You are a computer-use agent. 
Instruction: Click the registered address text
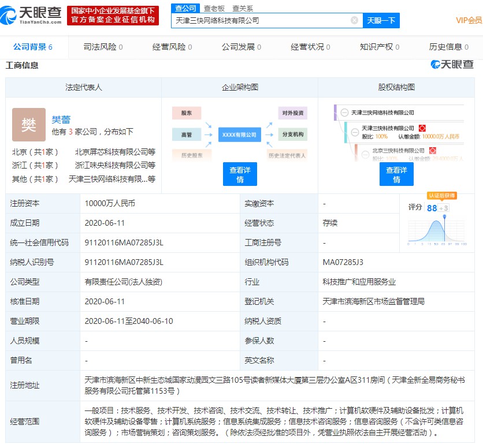tap(275, 386)
